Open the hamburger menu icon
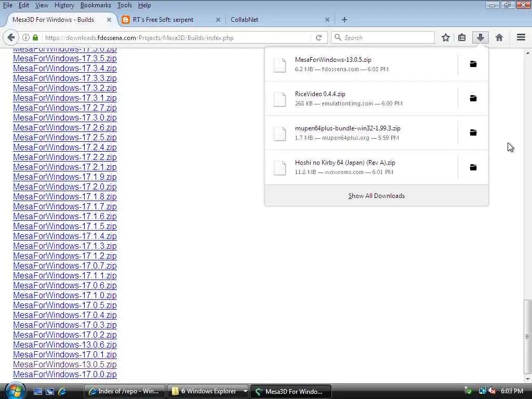Viewport: 532px width, 399px height. click(x=521, y=37)
